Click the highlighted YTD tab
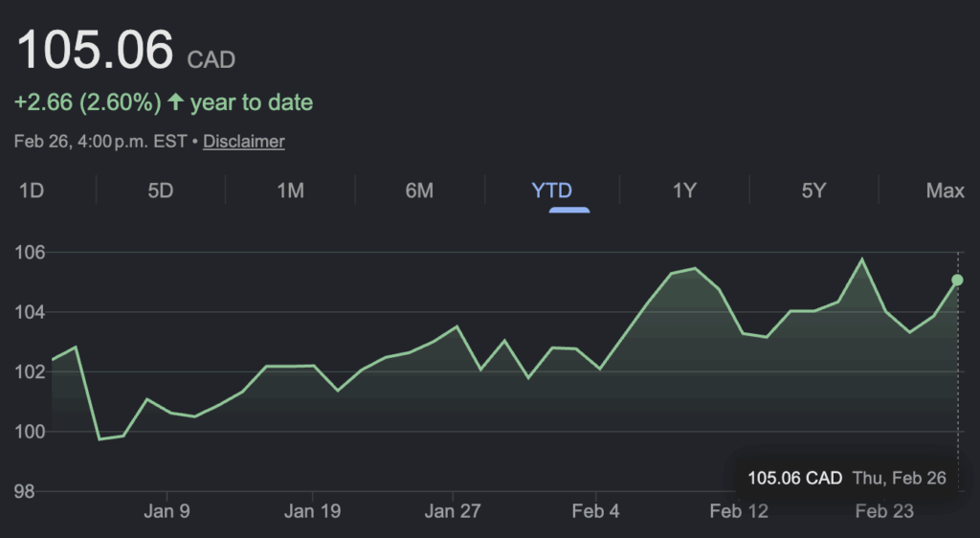The width and height of the screenshot is (980, 538). tap(551, 191)
